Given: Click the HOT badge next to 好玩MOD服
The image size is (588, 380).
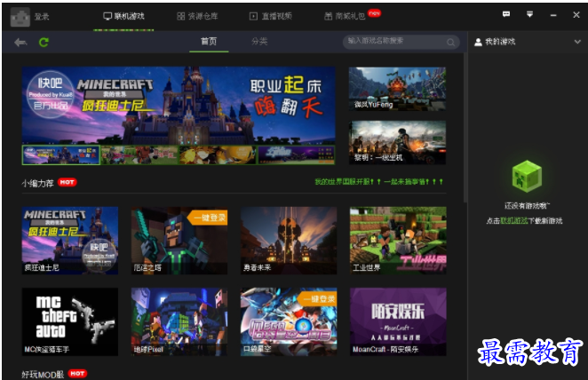Looking at the screenshot, I should (x=77, y=374).
